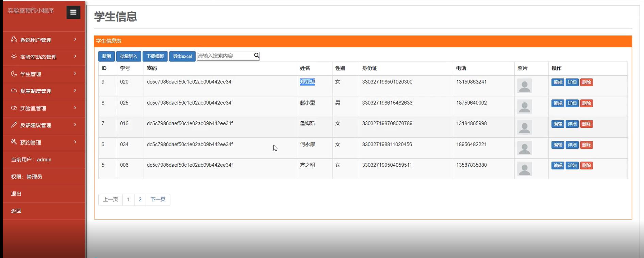Click the 系统用户管理 user icon
Viewport: 644px width, 258px height.
pos(14,40)
